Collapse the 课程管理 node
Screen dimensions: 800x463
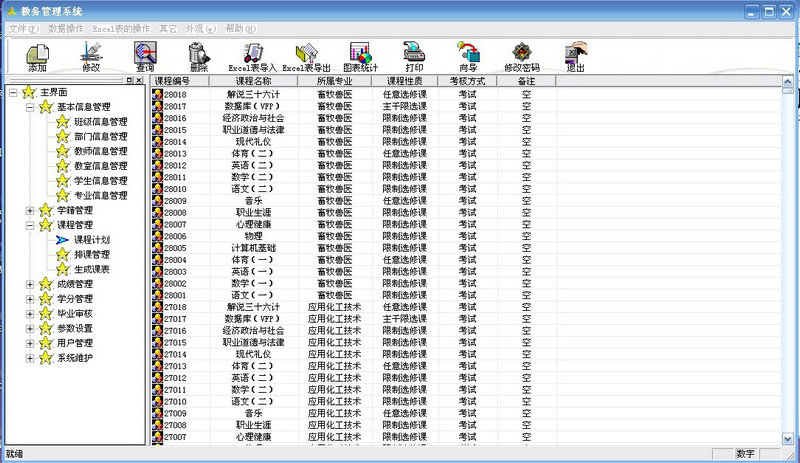coord(30,225)
